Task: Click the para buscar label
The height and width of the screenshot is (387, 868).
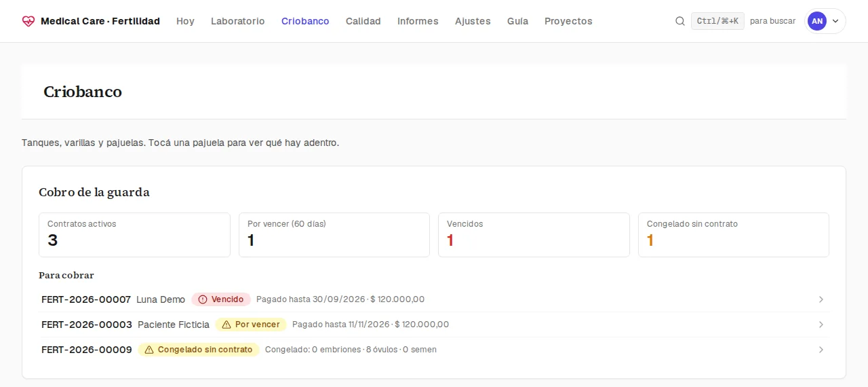Action: 773,21
